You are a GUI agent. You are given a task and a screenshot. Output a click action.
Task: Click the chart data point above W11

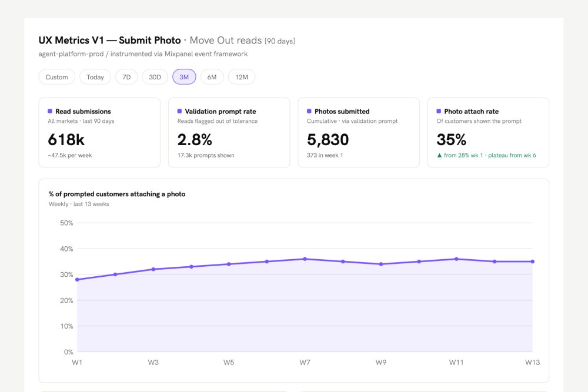[456, 259]
